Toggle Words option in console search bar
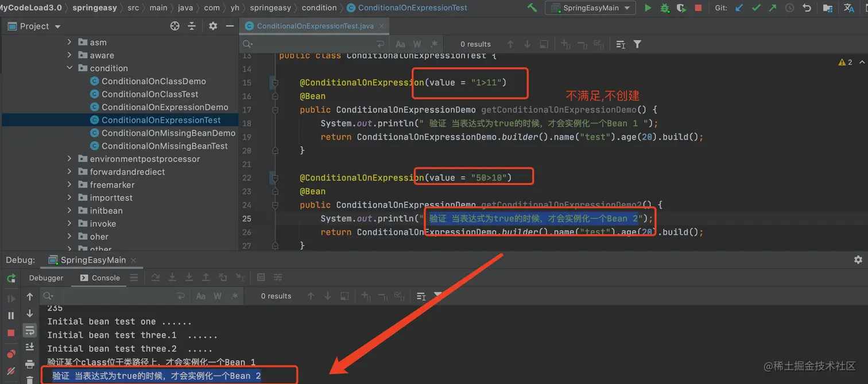The height and width of the screenshot is (384, 868). click(x=218, y=296)
